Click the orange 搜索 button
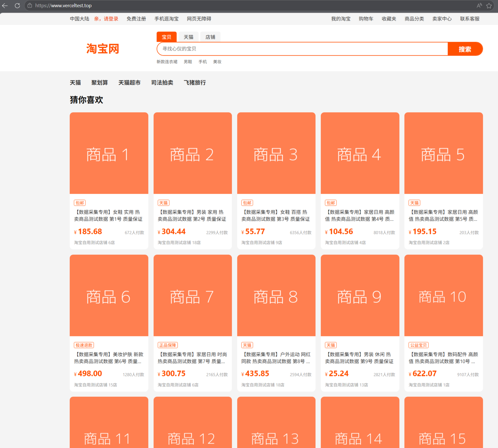 [465, 49]
